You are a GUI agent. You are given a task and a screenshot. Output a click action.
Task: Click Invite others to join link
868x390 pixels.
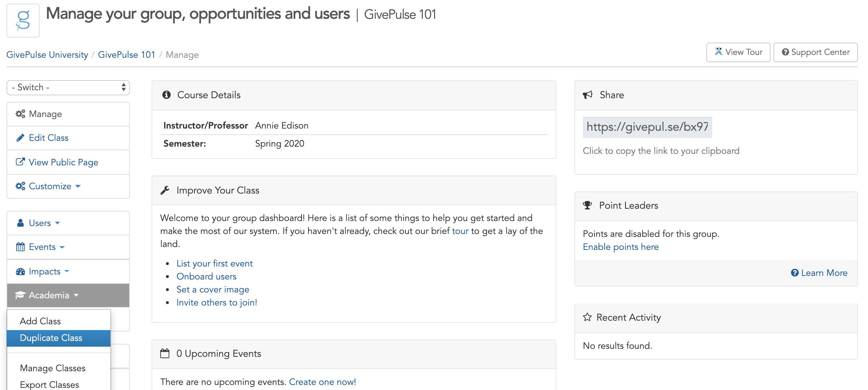(x=216, y=303)
